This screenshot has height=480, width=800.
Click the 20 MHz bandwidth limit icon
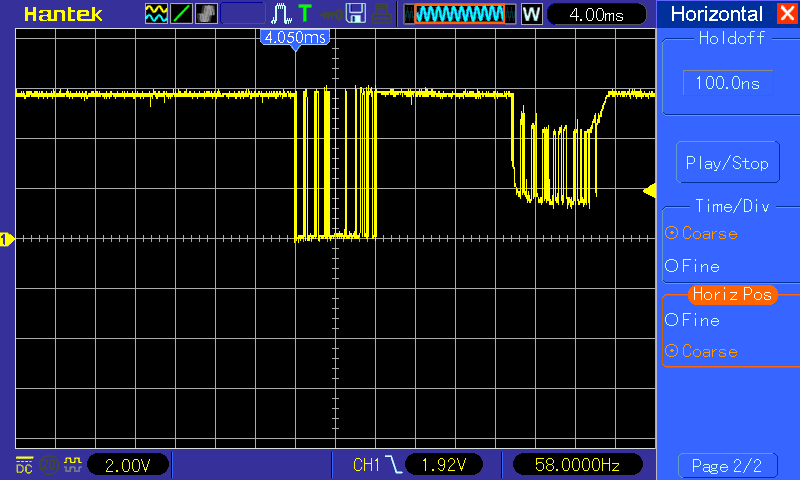pyautogui.click(x=49, y=465)
